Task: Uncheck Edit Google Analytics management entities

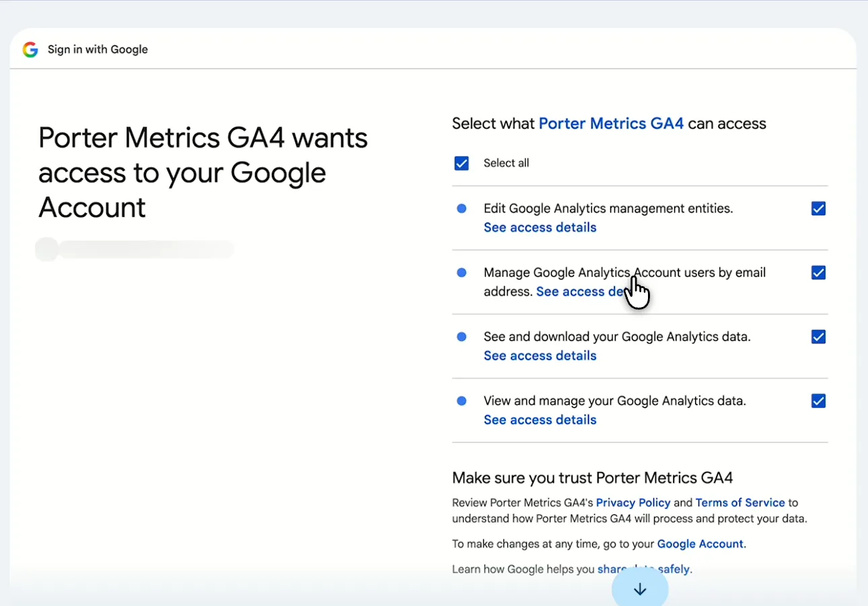Action: coord(818,209)
